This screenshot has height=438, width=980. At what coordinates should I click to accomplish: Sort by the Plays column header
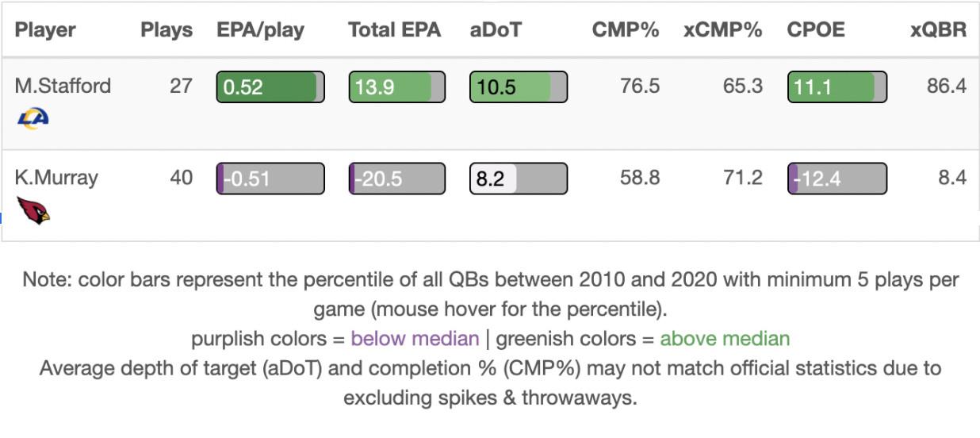[x=167, y=30]
